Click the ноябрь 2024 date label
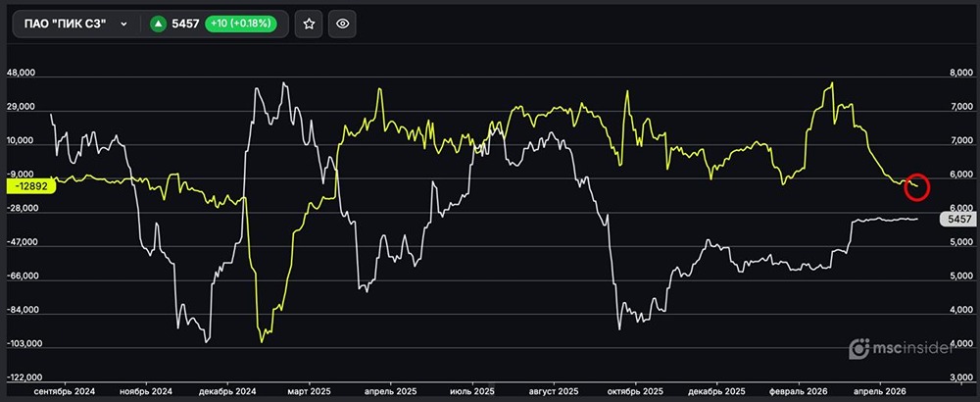Viewport: 980px width, 402px height. [146, 391]
